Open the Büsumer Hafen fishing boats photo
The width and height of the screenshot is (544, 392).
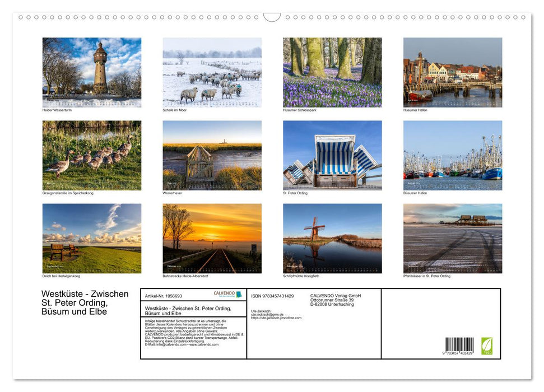pos(452,155)
